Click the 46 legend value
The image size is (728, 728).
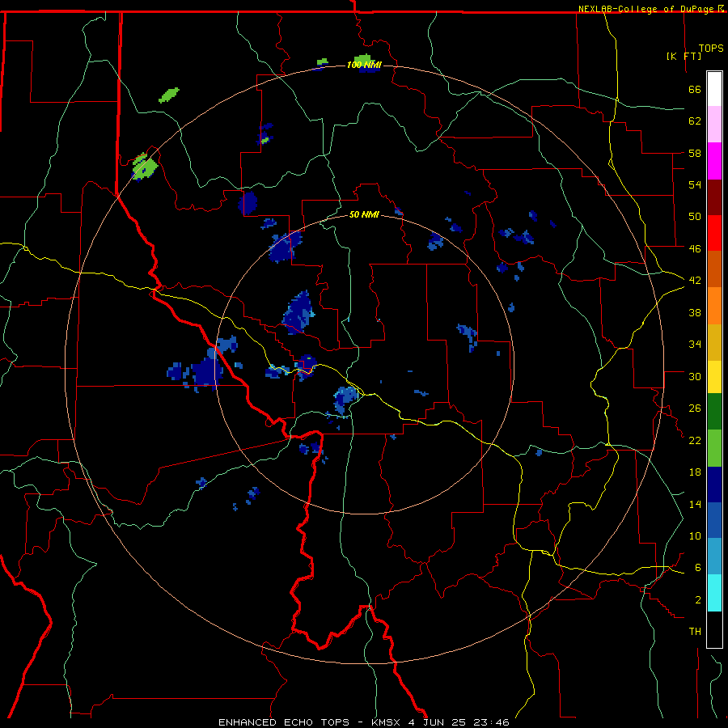coord(695,249)
